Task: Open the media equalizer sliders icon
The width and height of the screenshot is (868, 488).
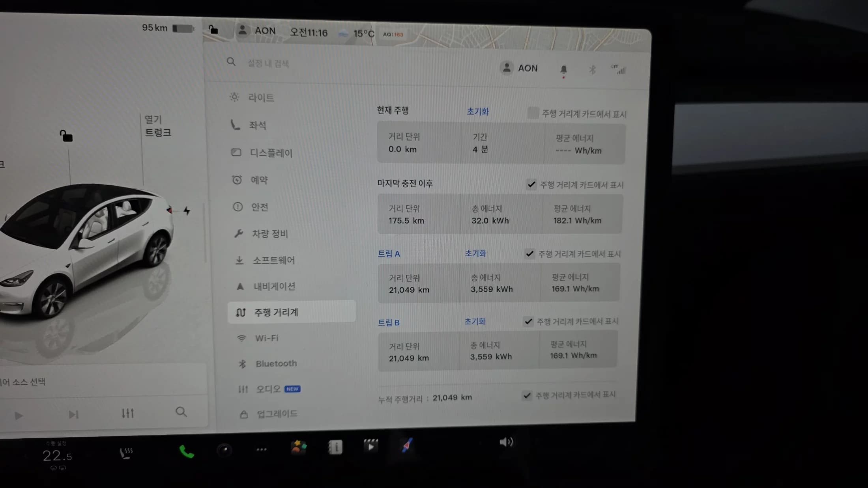Action: [127, 413]
